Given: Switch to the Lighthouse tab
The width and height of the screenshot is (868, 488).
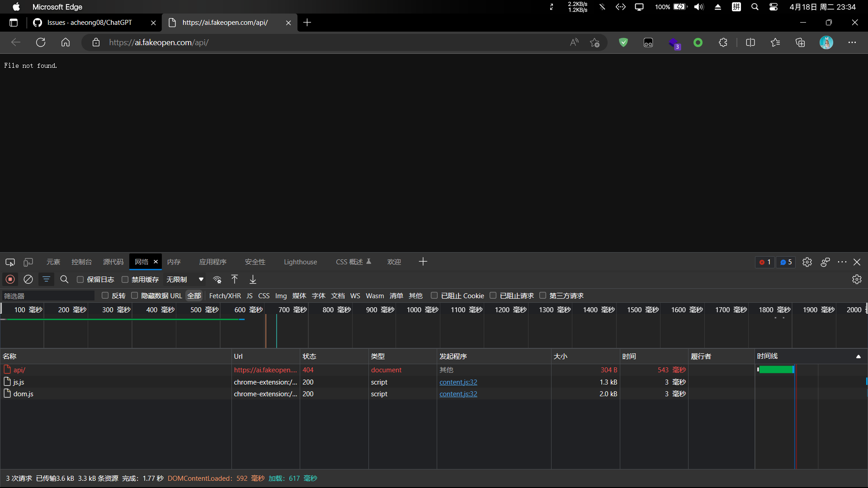Looking at the screenshot, I should click(x=300, y=262).
